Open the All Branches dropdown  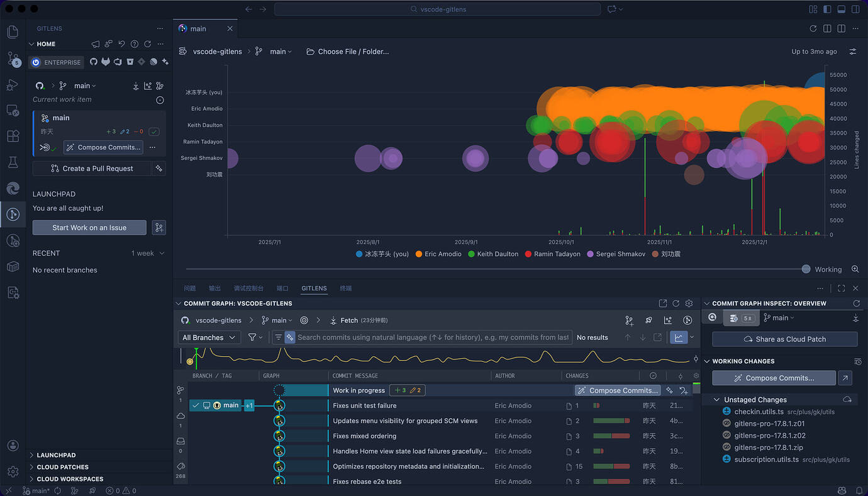point(209,337)
